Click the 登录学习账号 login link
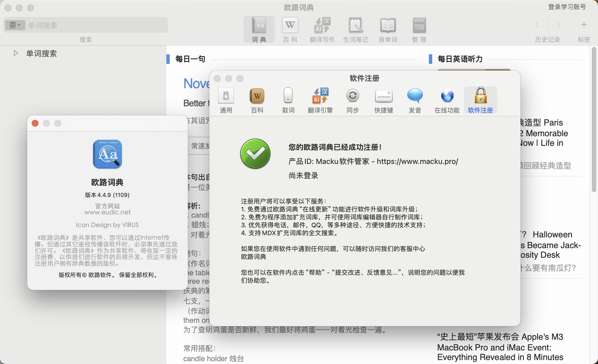Screen dimensions: 598x364 (x=567, y=7)
